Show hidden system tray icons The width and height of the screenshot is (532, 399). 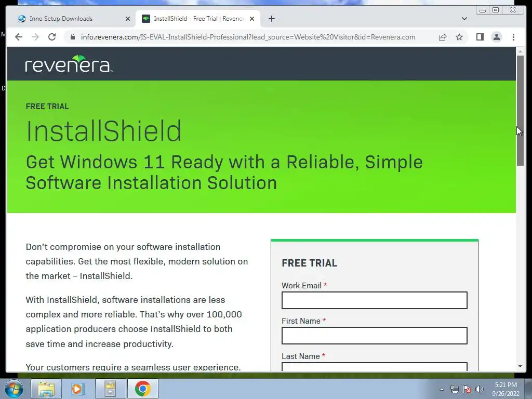442,389
